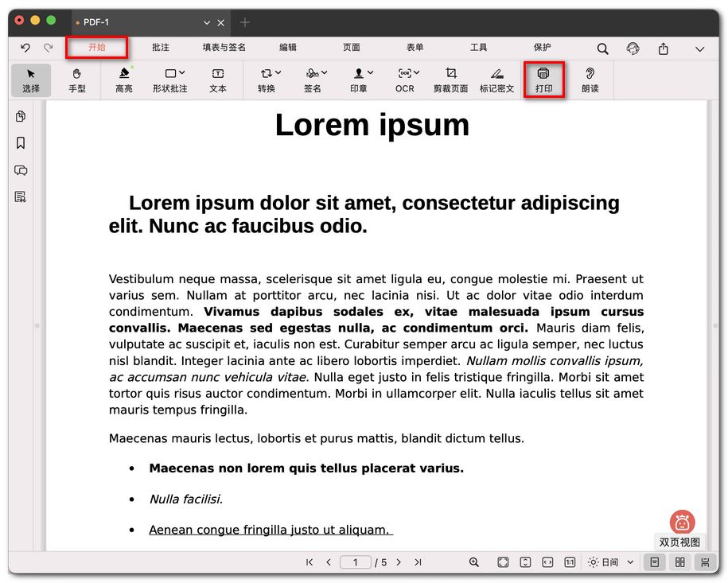Open the red assistant robot icon
Image resolution: width=728 pixels, height=583 pixels.
(682, 523)
